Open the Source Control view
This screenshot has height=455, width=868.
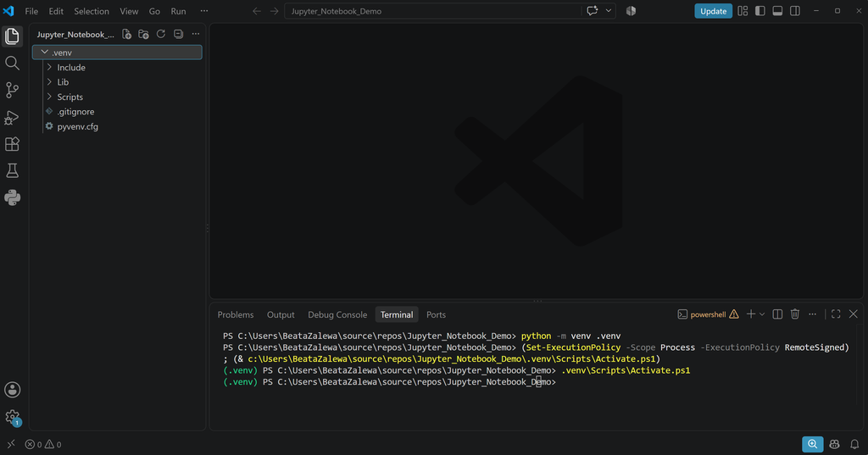12,90
